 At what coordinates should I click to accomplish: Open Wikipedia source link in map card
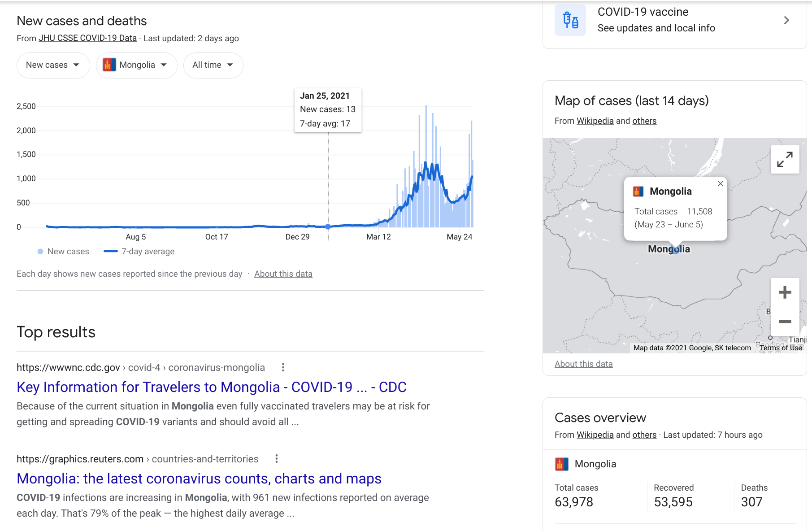[x=595, y=121]
